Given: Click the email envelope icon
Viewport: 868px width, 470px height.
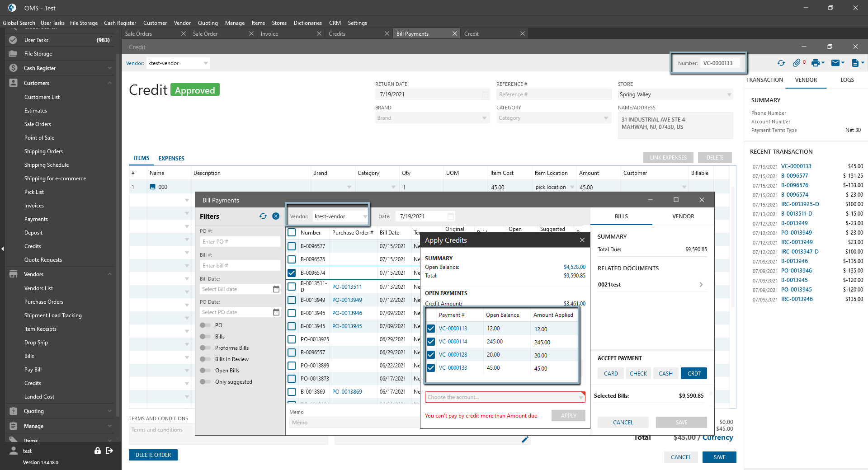Looking at the screenshot, I should (835, 63).
